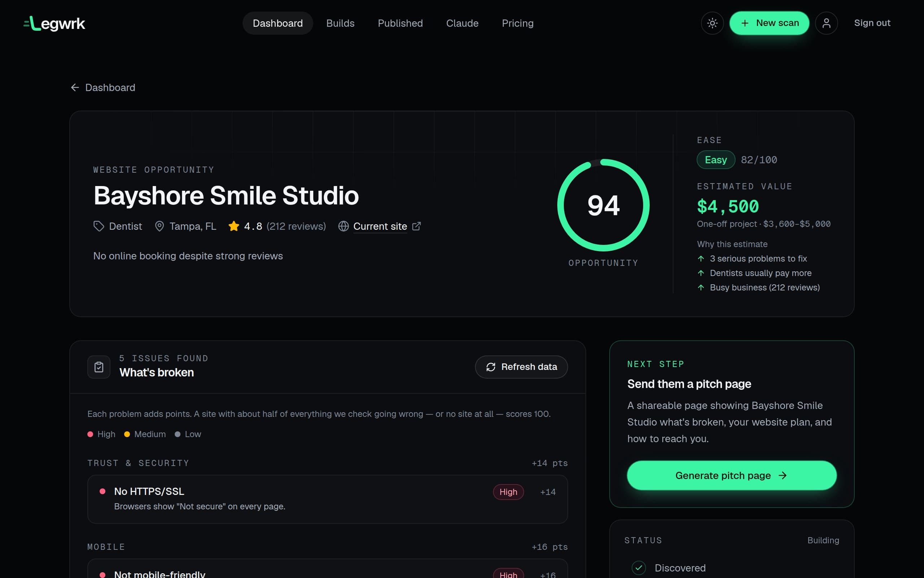
Task: Switch to the Published tab
Action: (400, 23)
